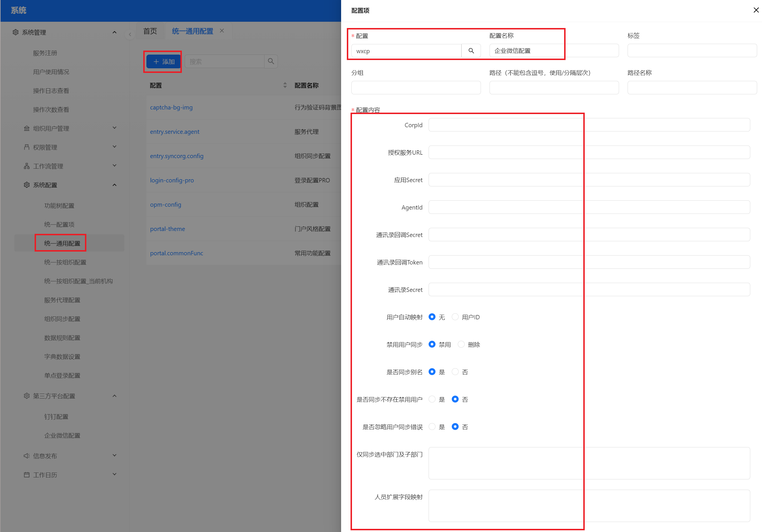
Task: Open 钉钉配置 menu item
Action: 56,417
